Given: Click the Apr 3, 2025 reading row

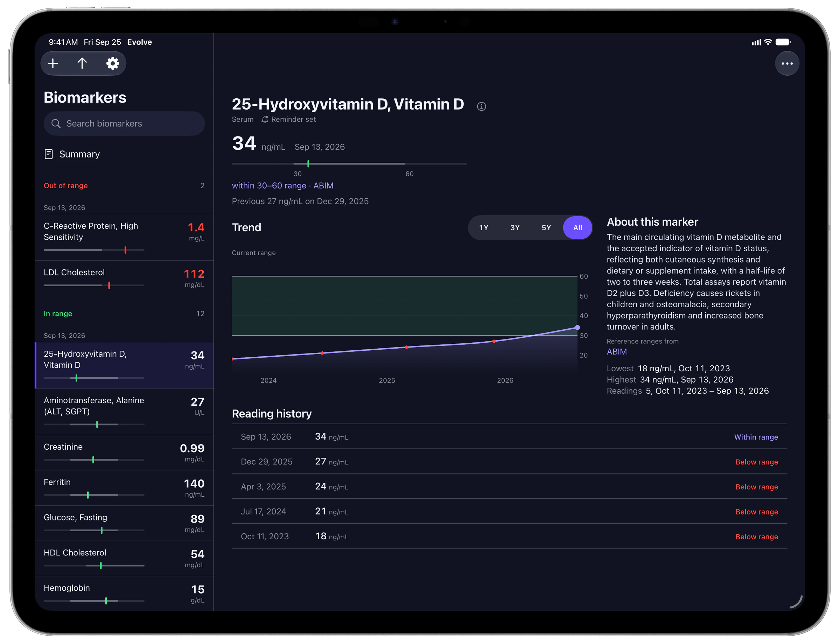Looking at the screenshot, I should tap(509, 486).
